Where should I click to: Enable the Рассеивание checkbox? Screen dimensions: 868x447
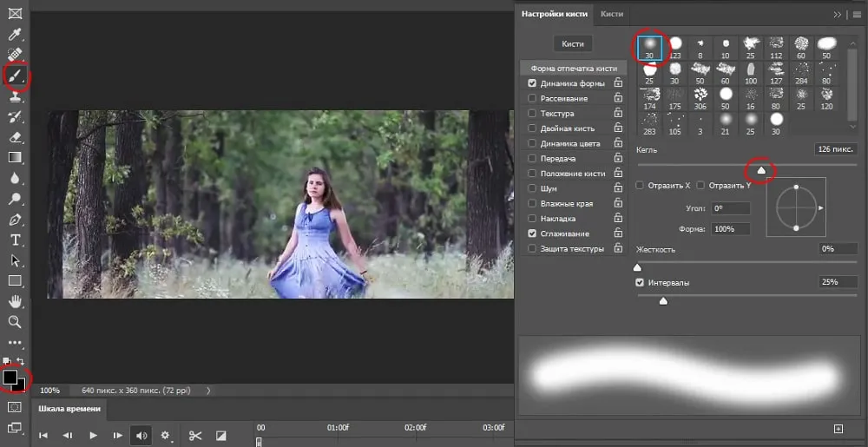(532, 99)
